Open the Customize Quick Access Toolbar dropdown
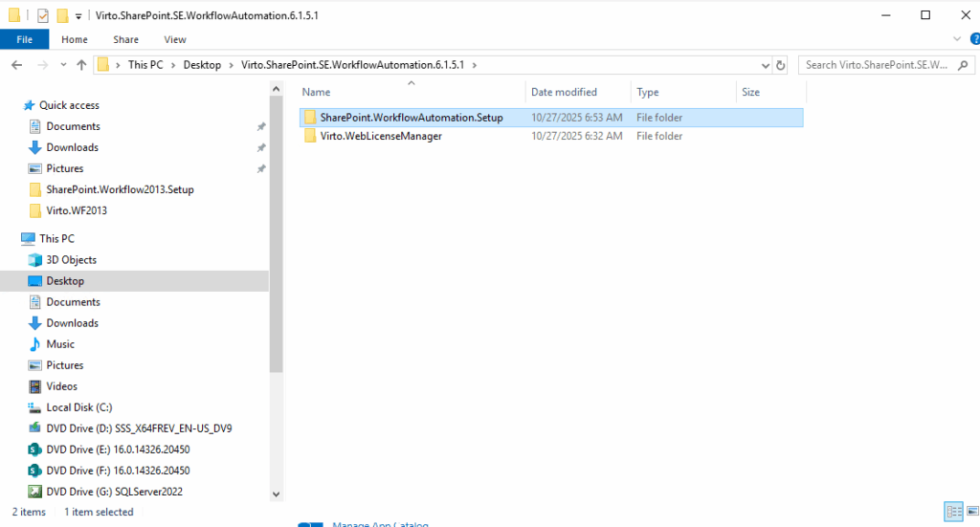This screenshot has width=980, height=527. [x=78, y=16]
